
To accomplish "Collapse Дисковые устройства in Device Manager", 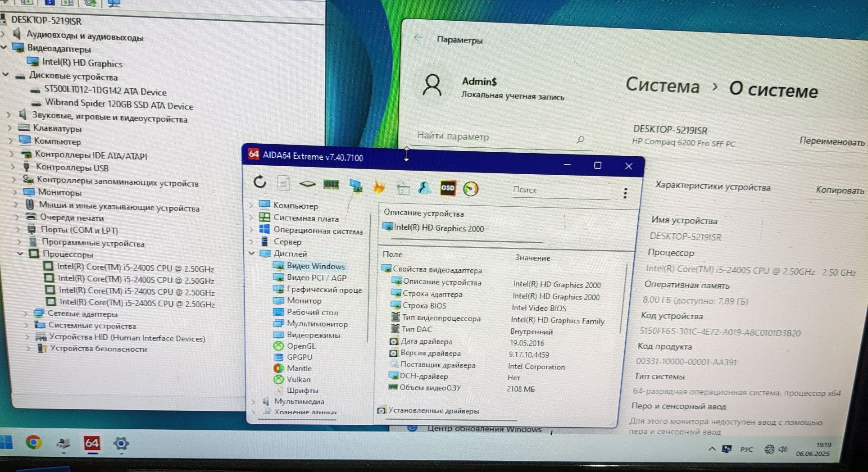I will [5, 74].
